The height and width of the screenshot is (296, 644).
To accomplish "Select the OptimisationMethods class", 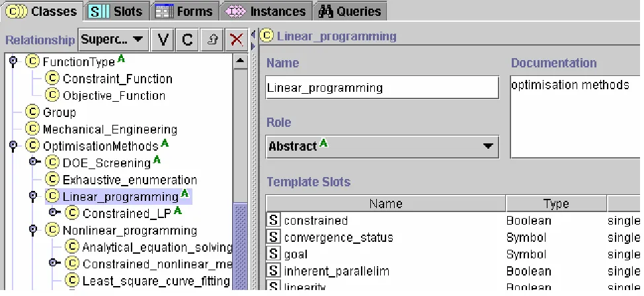I will 101,146.
